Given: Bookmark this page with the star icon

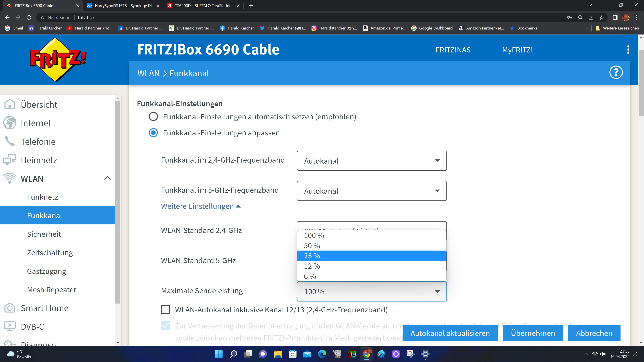Looking at the screenshot, I should (x=602, y=17).
